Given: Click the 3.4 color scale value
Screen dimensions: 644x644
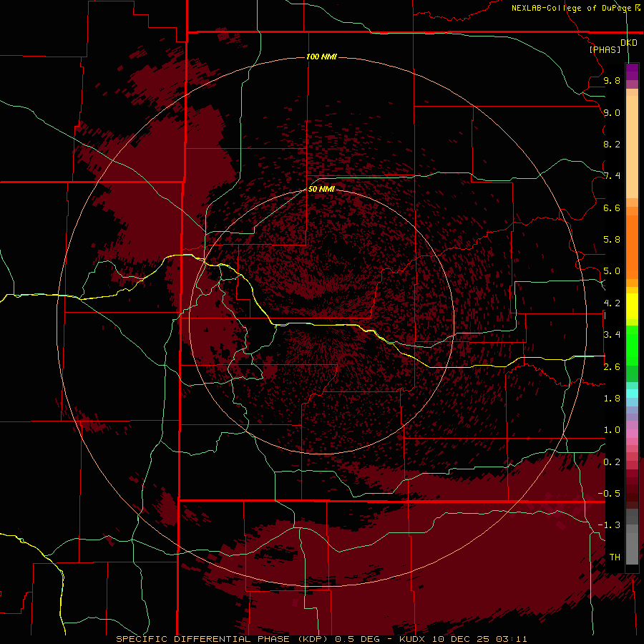Looking at the screenshot, I should point(612,335).
